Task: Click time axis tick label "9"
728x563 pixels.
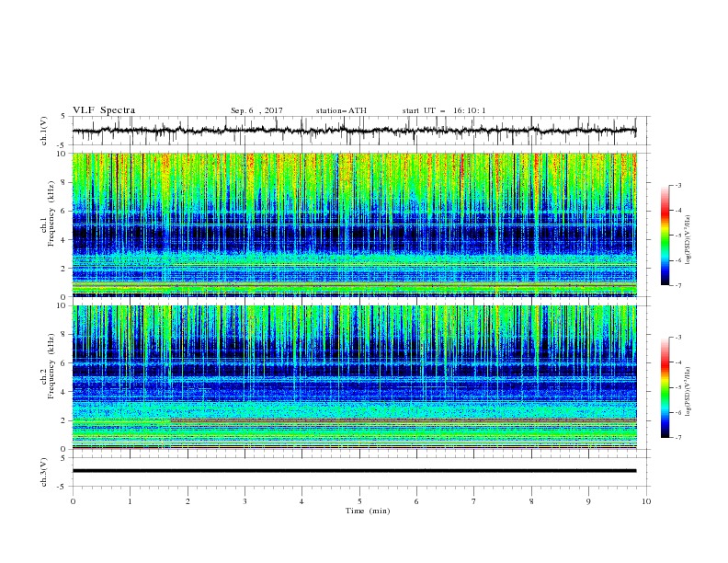Action: point(588,501)
